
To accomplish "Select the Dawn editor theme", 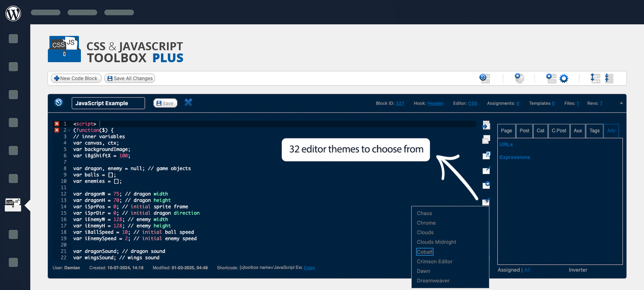I will point(423,271).
